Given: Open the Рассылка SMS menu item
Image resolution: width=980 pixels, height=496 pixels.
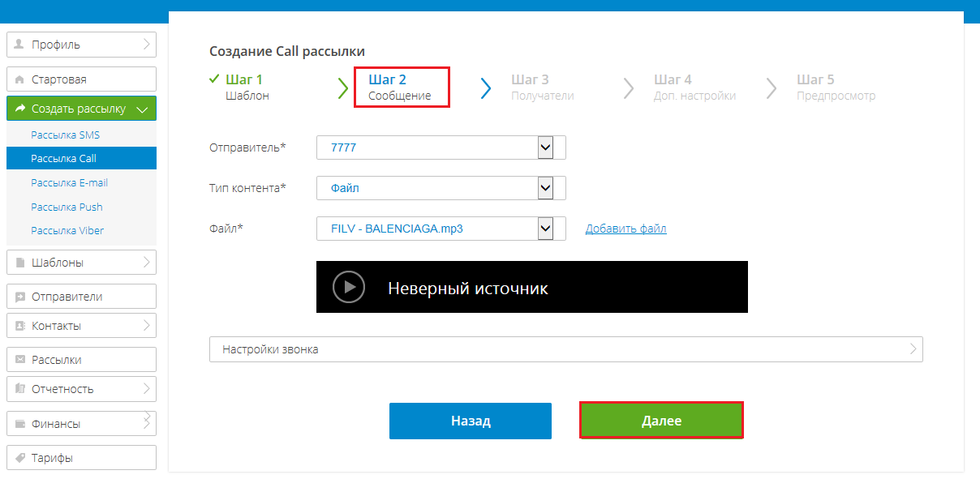Looking at the screenshot, I should point(66,135).
